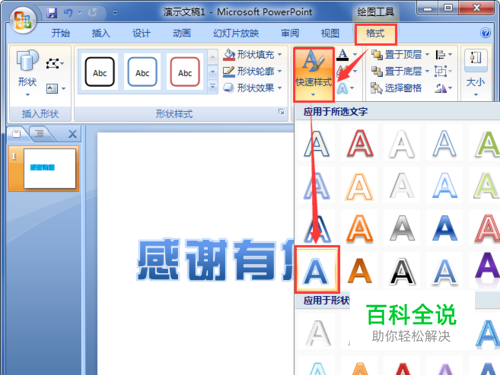Toggle the 快速样式 quick styles button
The image size is (500, 375).
pyautogui.click(x=314, y=74)
